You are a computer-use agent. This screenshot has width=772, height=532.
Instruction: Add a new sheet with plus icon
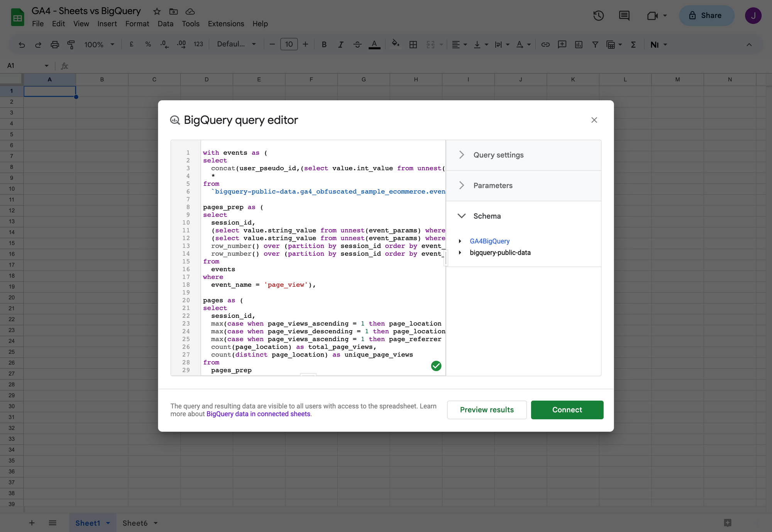(x=32, y=523)
